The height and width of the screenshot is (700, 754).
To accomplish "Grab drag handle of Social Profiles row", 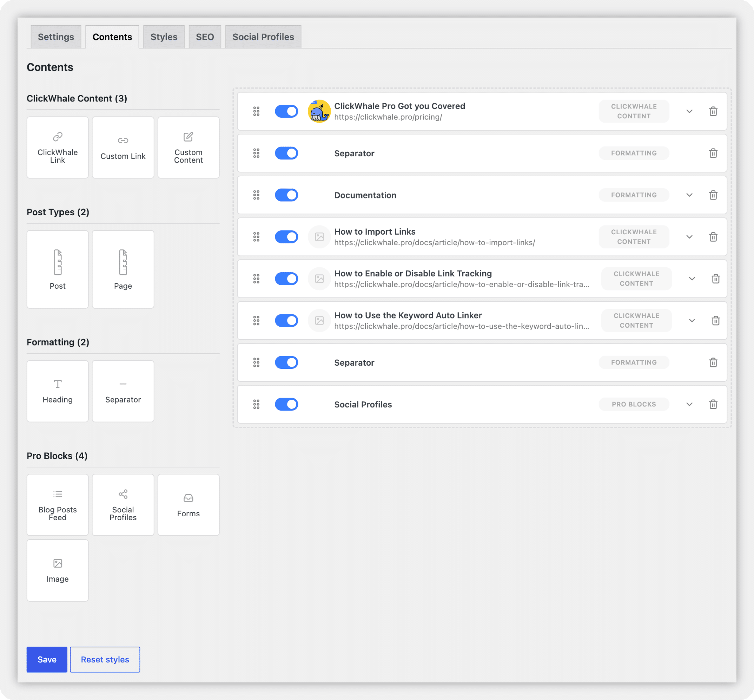I will click(256, 404).
